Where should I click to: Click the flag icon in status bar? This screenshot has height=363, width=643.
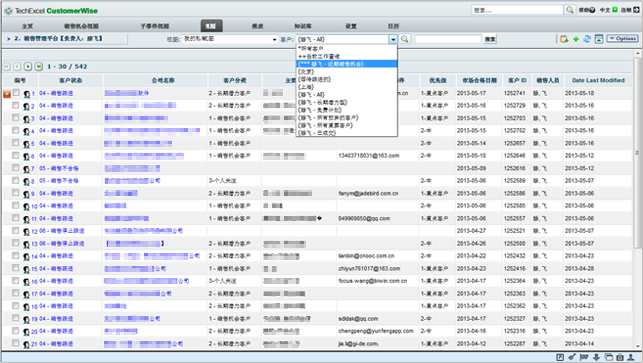point(584,357)
